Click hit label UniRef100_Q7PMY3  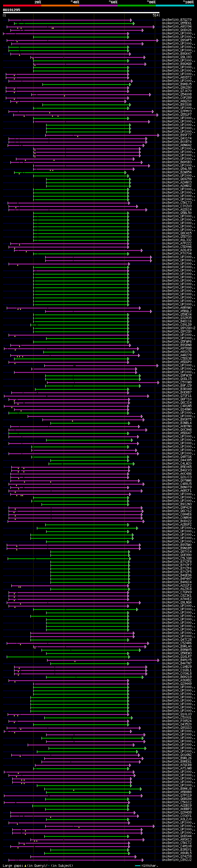[177, 111]
